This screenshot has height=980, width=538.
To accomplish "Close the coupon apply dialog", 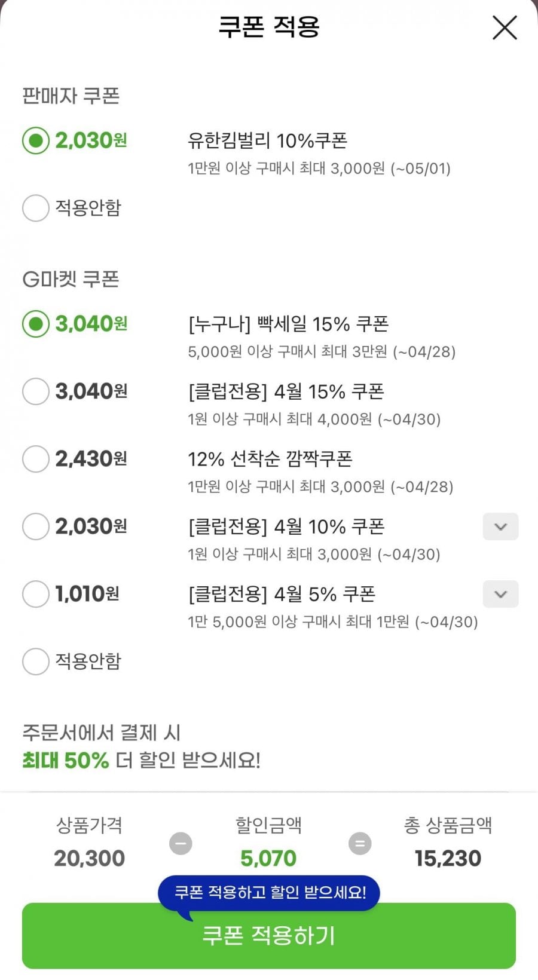I will 504,28.
